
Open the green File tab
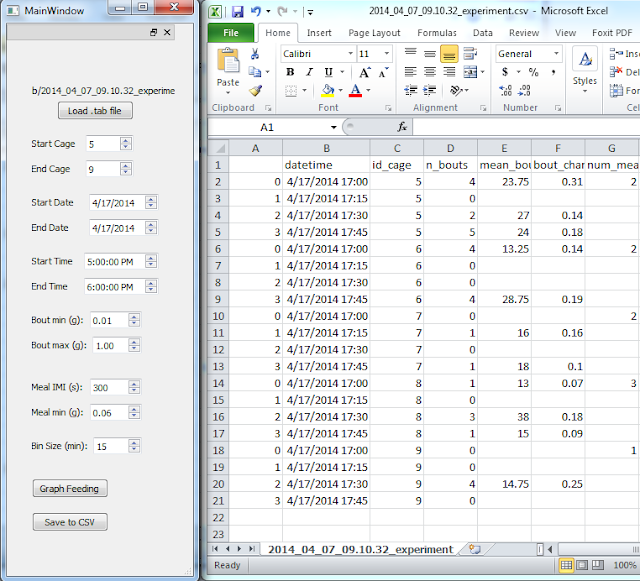pyautogui.click(x=231, y=33)
